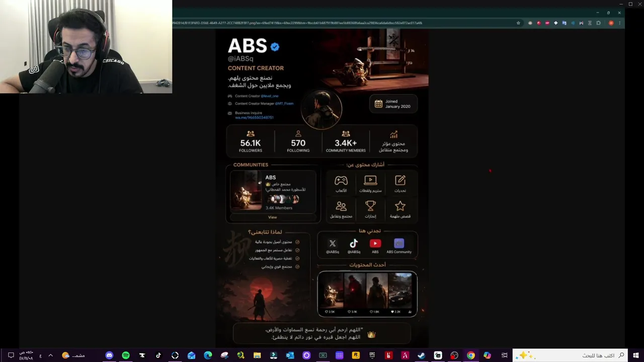Open Chrome's three-dot menu
Screen dimensions: 644x362
619,23
